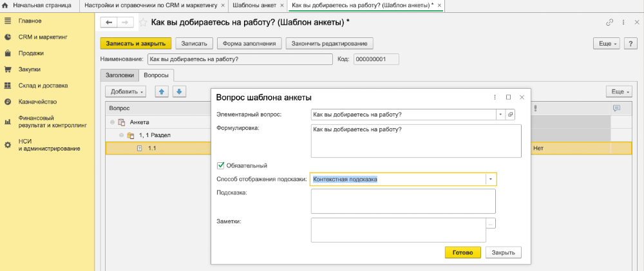Close the Шаблоны анкет tab

coord(282,6)
